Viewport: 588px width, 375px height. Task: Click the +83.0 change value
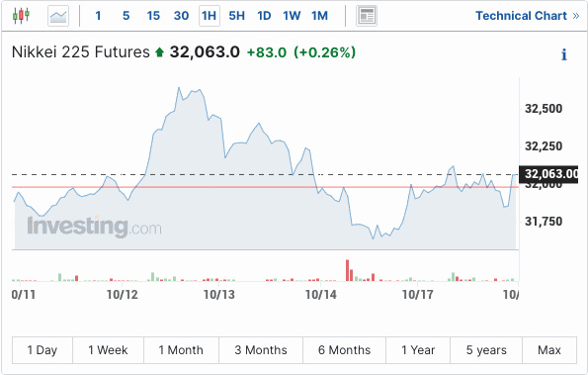pos(267,52)
